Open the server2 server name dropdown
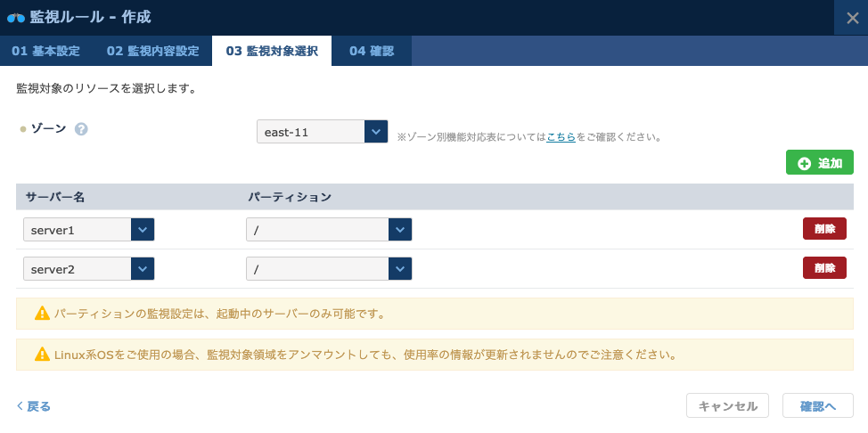This screenshot has height=433, width=868. [x=88, y=268]
